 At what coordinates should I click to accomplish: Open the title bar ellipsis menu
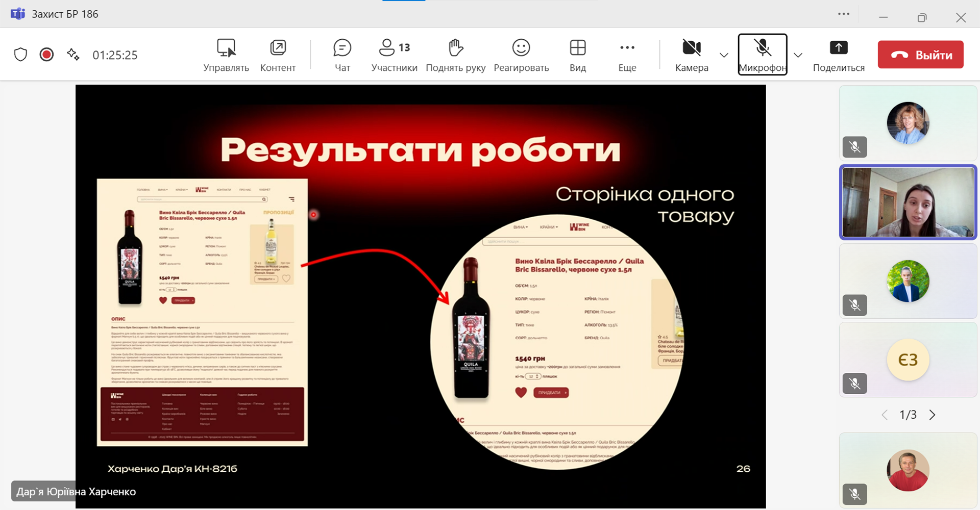click(844, 14)
